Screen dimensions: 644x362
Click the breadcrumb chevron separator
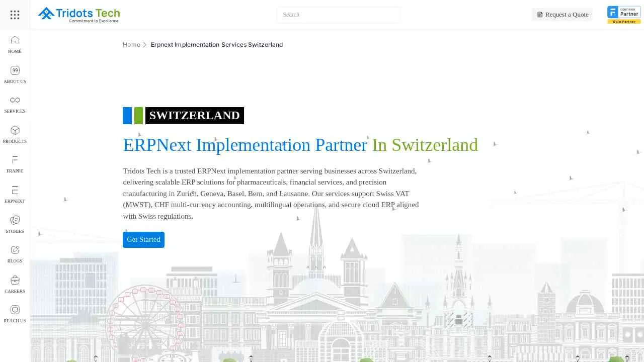tap(145, 45)
